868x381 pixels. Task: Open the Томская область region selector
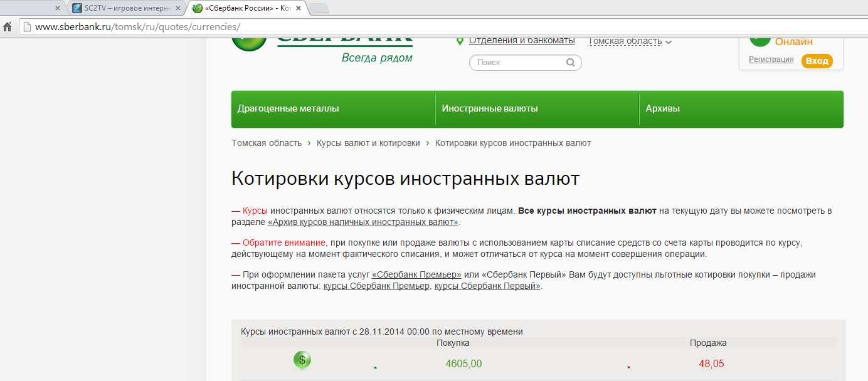click(x=625, y=41)
